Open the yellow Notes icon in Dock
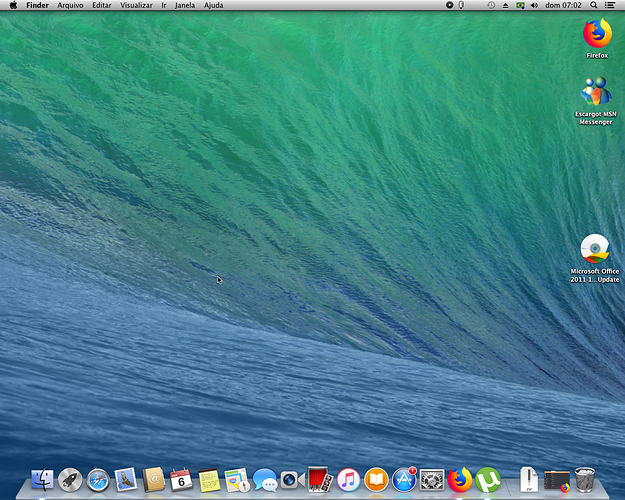The width and height of the screenshot is (625, 500). 209,480
